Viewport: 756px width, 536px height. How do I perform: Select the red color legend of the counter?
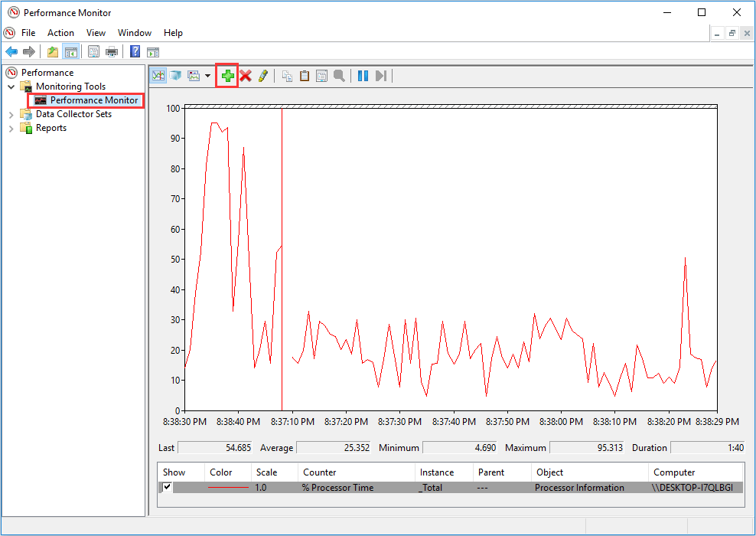[227, 487]
